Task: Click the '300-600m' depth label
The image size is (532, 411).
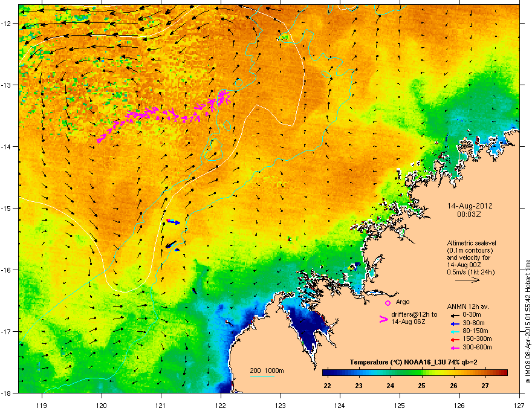Action: click(x=477, y=348)
